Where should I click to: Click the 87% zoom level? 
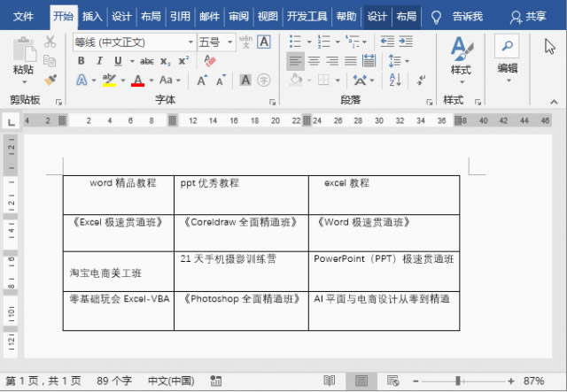pos(533,380)
